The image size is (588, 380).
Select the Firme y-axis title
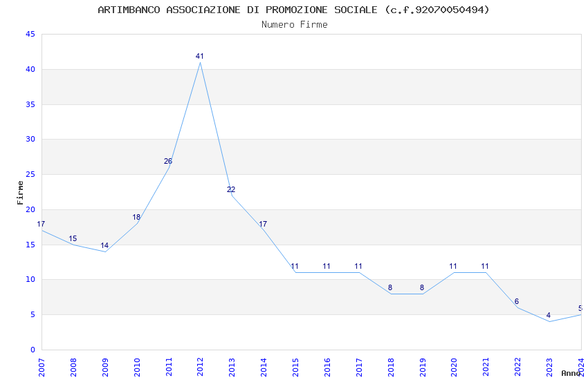[x=20, y=193]
